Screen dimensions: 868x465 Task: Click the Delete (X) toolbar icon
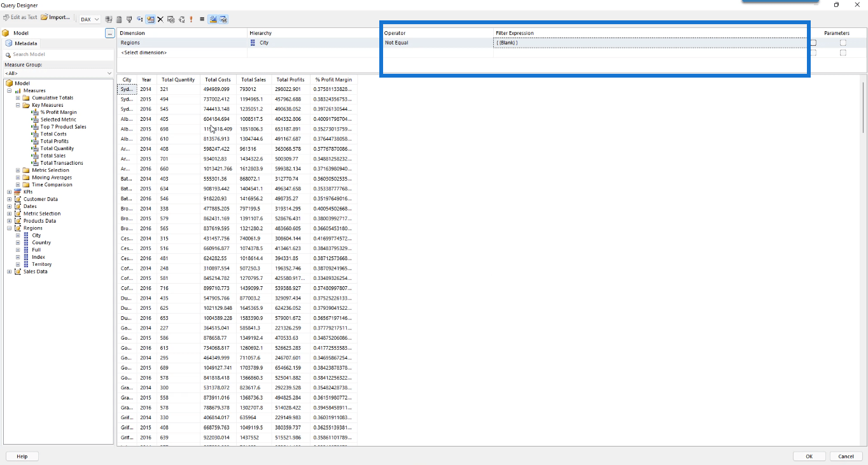(x=160, y=19)
